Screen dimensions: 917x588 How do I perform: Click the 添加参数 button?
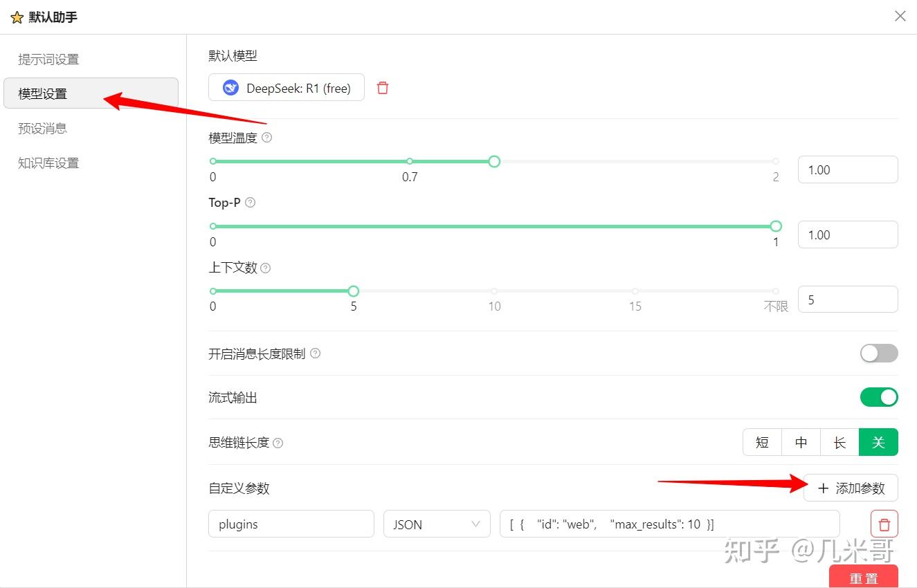point(851,488)
